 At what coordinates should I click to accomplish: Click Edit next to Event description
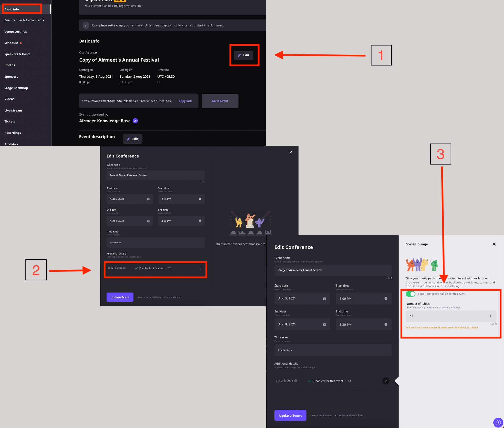133,139
